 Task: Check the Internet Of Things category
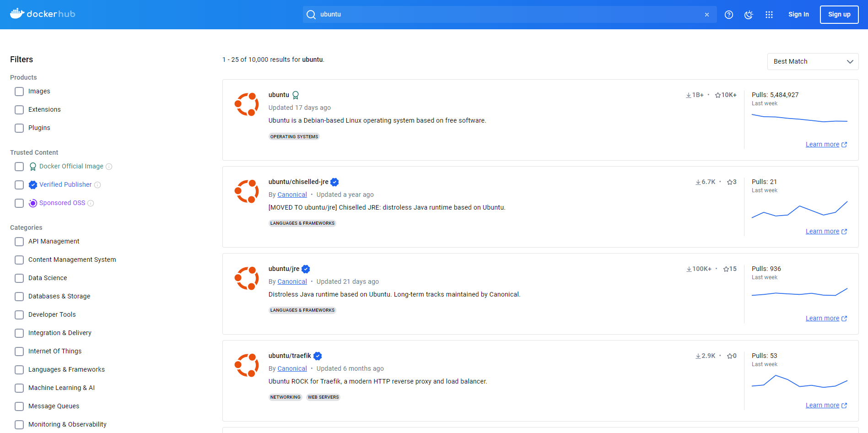click(x=19, y=352)
